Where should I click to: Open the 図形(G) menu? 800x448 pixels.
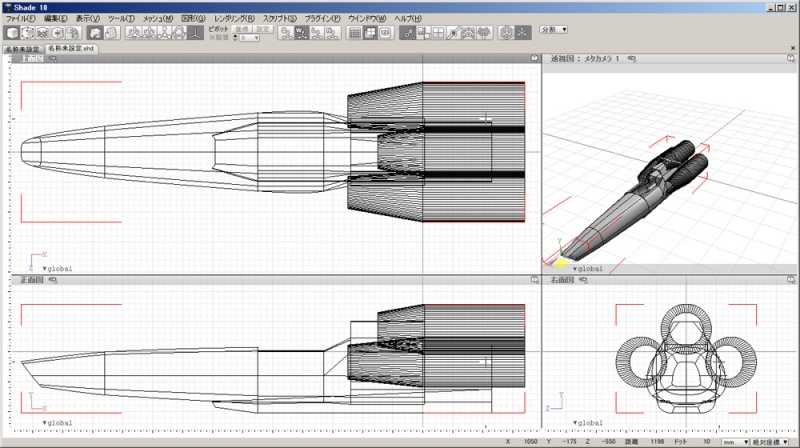(193, 18)
